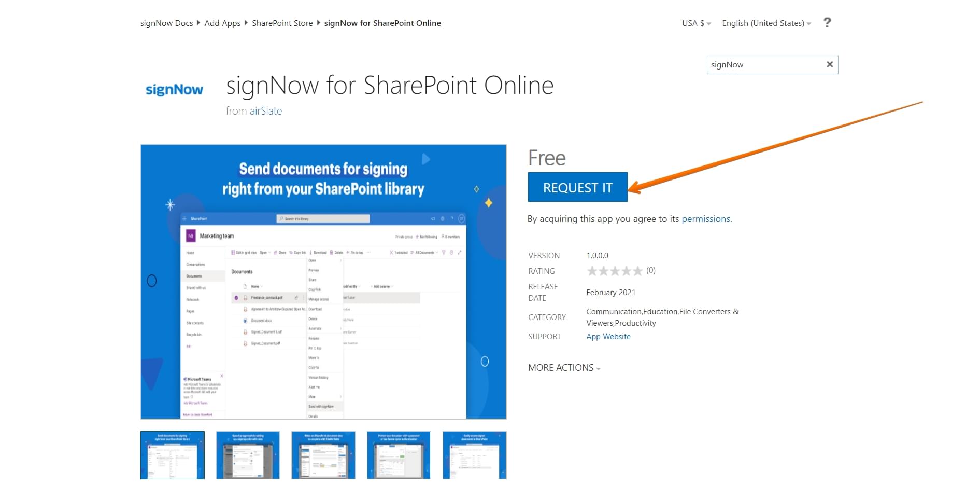
Task: Open the App Website support link
Action: tap(608, 337)
